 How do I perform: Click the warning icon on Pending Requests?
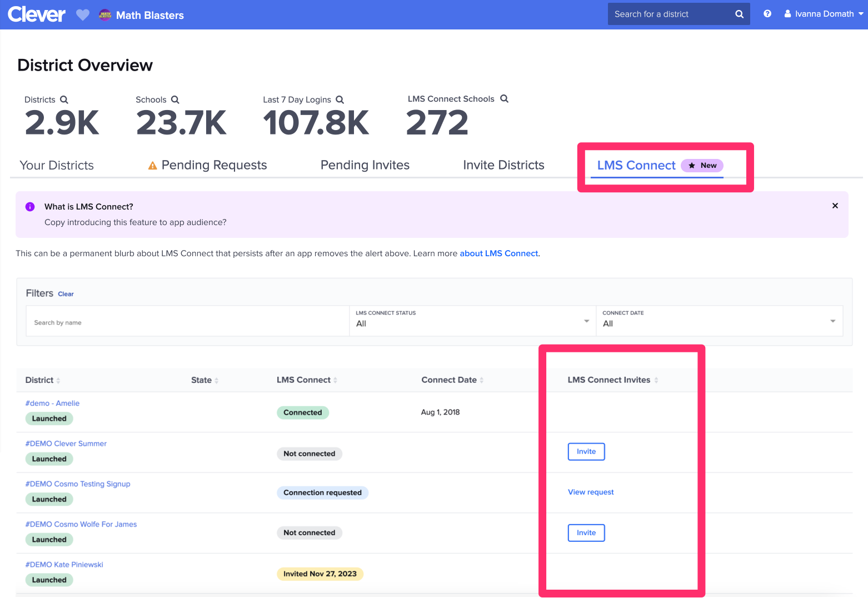pos(152,165)
